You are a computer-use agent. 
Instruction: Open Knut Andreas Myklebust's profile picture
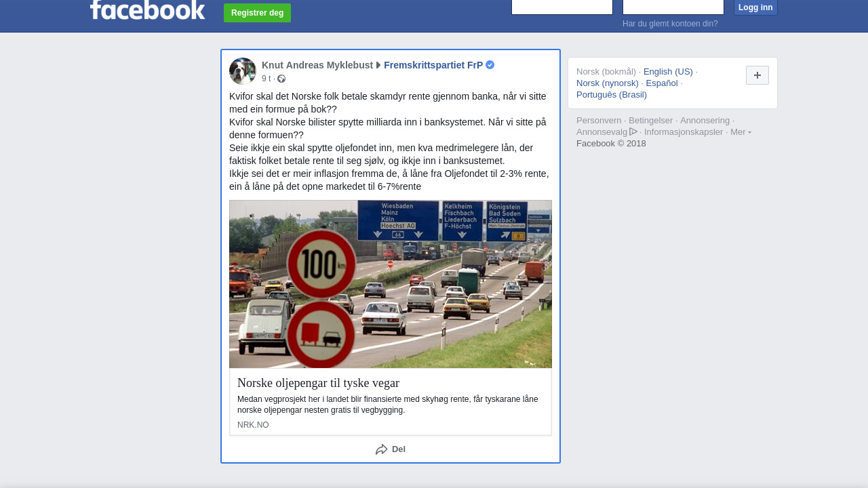click(x=243, y=71)
